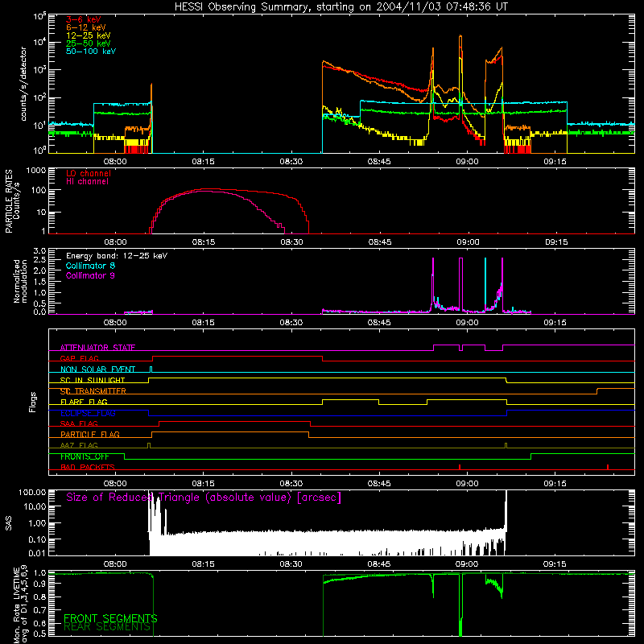This screenshot has width=644, height=644.
Task: Click the NON SOLAR EVENT flag label
Action: (x=97, y=369)
